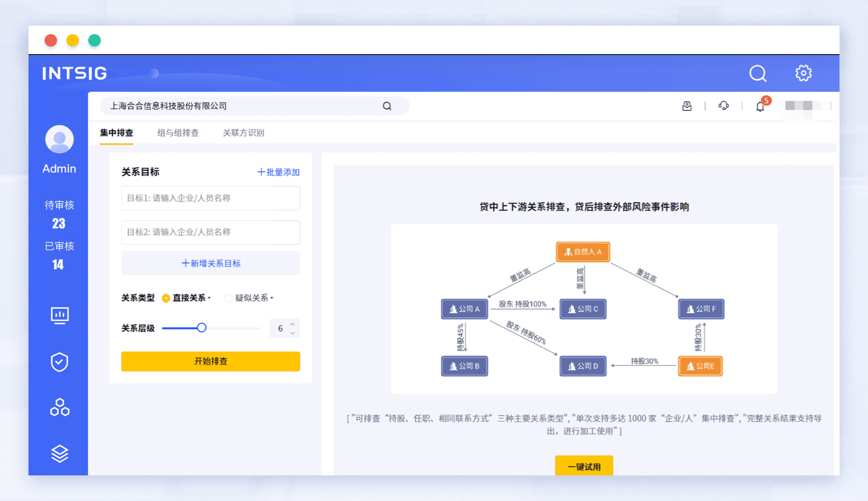Expand the 疑似关系 dropdown arrow
The height and width of the screenshot is (501, 868).
click(272, 298)
